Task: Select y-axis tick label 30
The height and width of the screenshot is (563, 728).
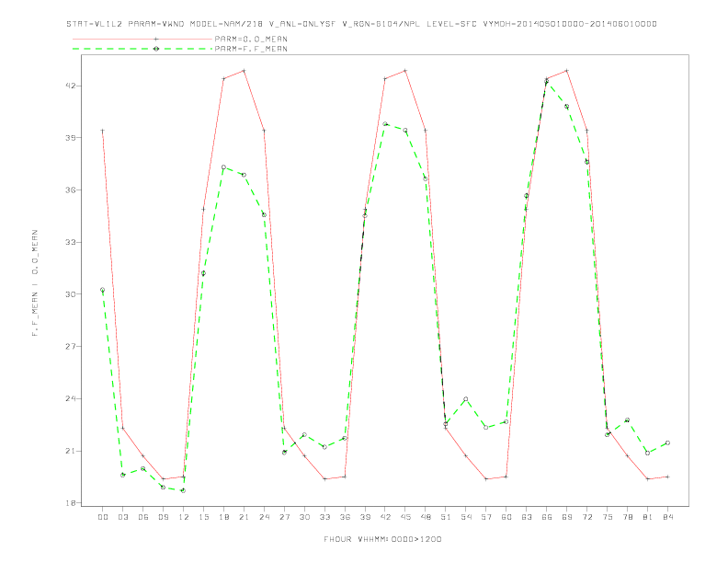Action: (x=70, y=294)
